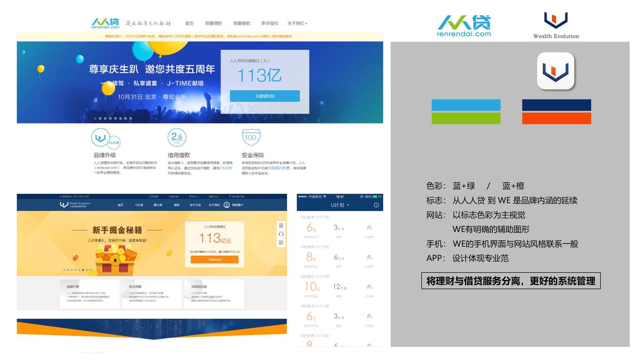Tap the battery indicator in phone status bar
Image resolution: width=644 pixels, height=362 pixels.
[376, 197]
